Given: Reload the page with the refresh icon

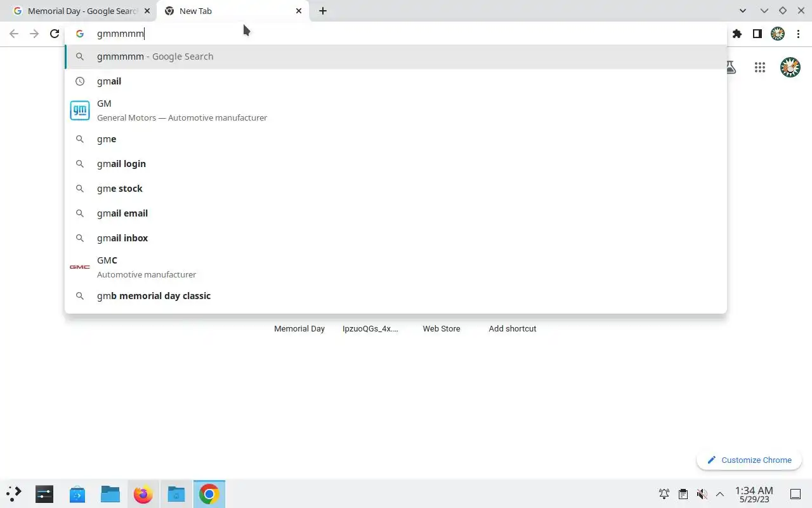Looking at the screenshot, I should [x=55, y=34].
